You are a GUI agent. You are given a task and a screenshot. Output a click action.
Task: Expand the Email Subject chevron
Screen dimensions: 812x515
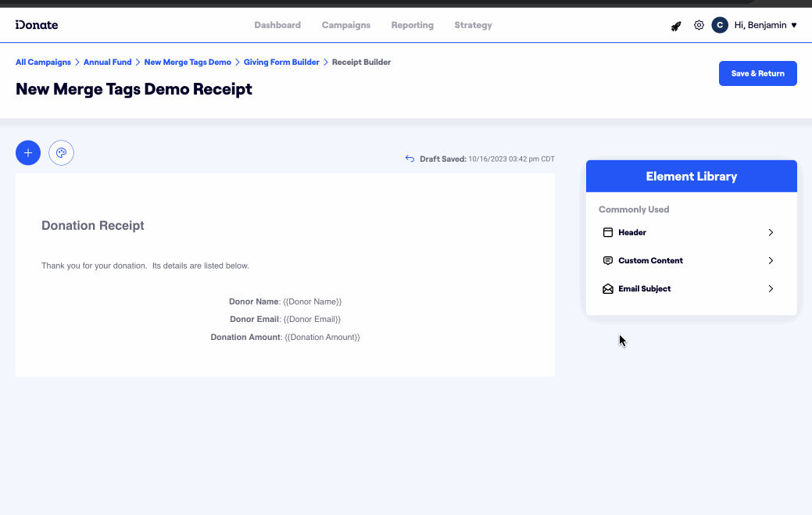[x=771, y=289]
